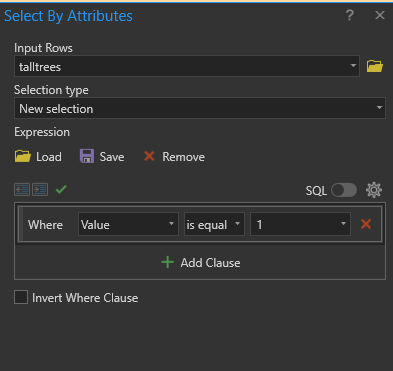Click the red Remove expression X icon
Image resolution: width=393 pixels, height=371 pixels.
point(149,156)
